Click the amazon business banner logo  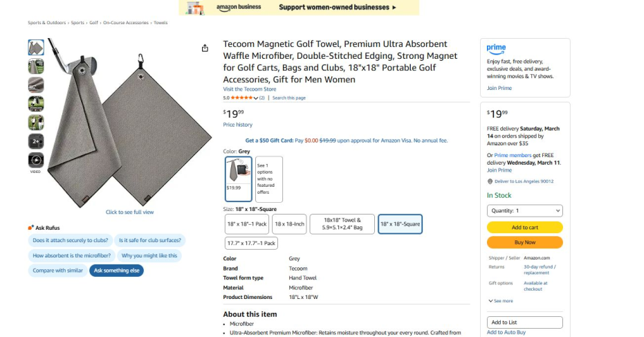tap(238, 8)
